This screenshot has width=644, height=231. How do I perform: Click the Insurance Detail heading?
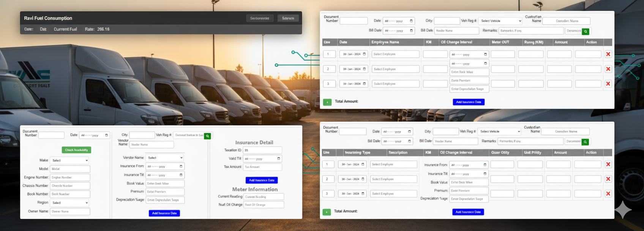[x=254, y=142]
